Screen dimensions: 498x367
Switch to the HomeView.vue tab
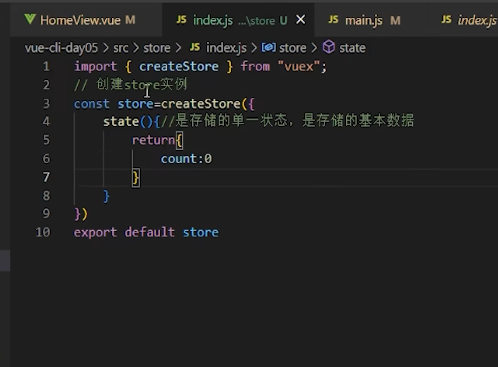coord(86,20)
